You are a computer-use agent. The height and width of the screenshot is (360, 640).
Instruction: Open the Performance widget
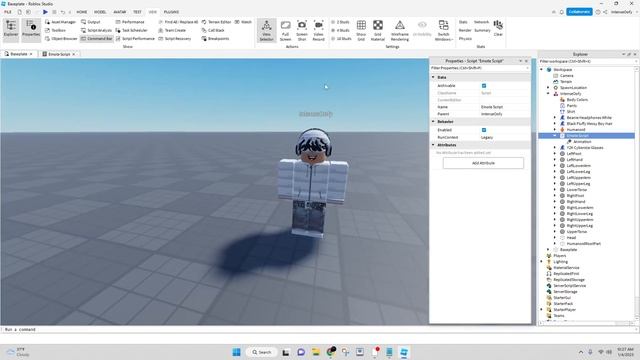click(130, 22)
